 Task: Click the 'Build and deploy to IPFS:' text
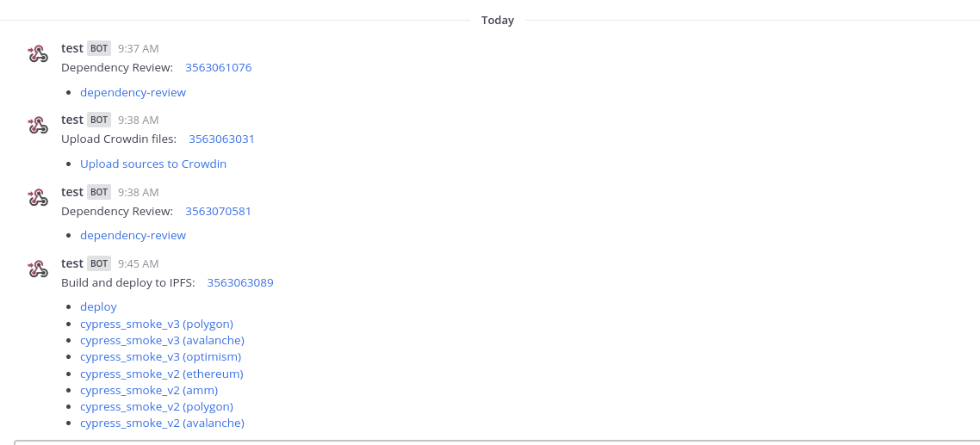(128, 282)
